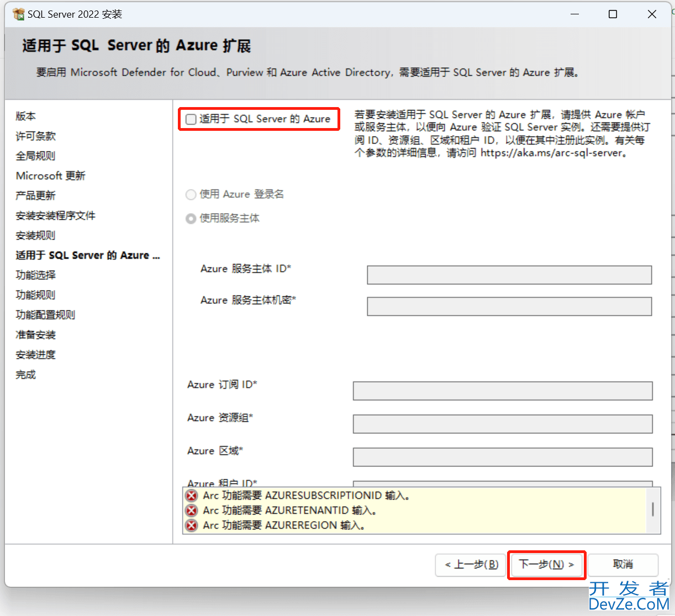Image resolution: width=675 pixels, height=616 pixels.
Task: Click Arc 功能需要 AZURESUBSCRIPTIONID 输入 message
Action: 306,496
